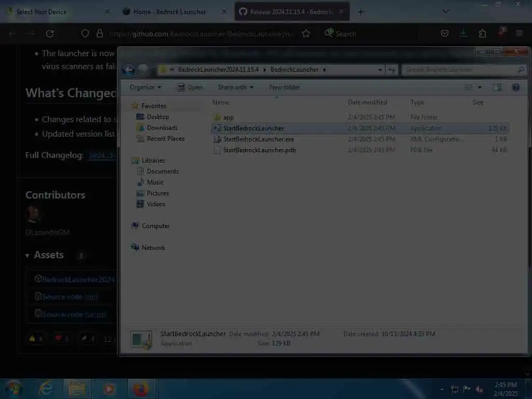Click the Search BedrockLauncher field
The height and width of the screenshot is (399, 532).
coord(463,70)
